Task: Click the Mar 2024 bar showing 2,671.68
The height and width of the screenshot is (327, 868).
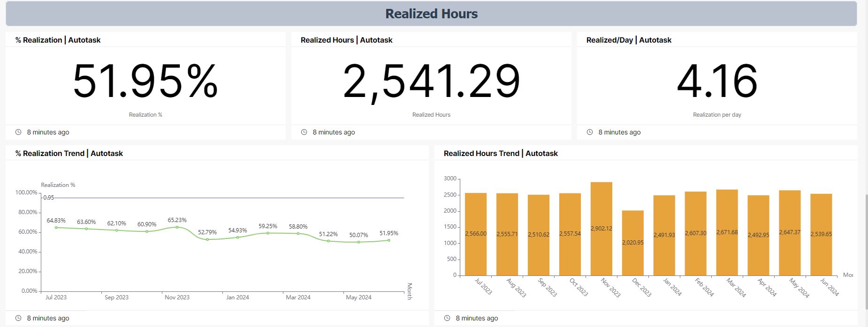Action: point(727,232)
